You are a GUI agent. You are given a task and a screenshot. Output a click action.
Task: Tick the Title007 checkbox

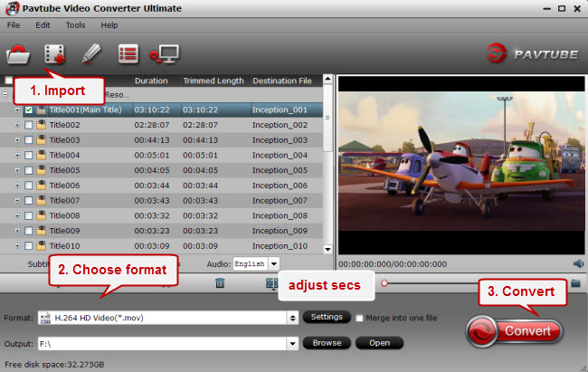(29, 200)
